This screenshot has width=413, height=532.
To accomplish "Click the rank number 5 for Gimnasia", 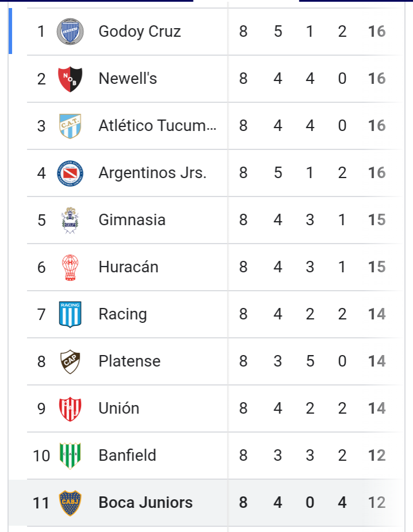I will (41, 220).
